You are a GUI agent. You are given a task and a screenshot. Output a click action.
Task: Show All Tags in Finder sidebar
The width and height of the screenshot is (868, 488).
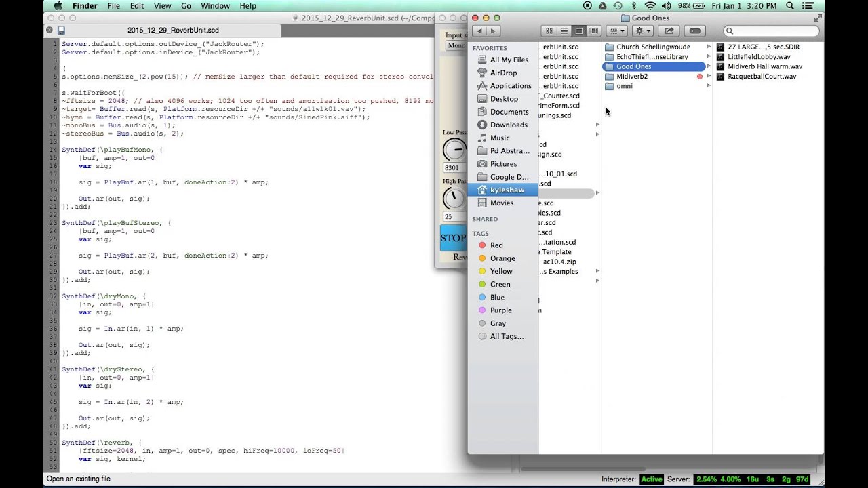(x=502, y=336)
